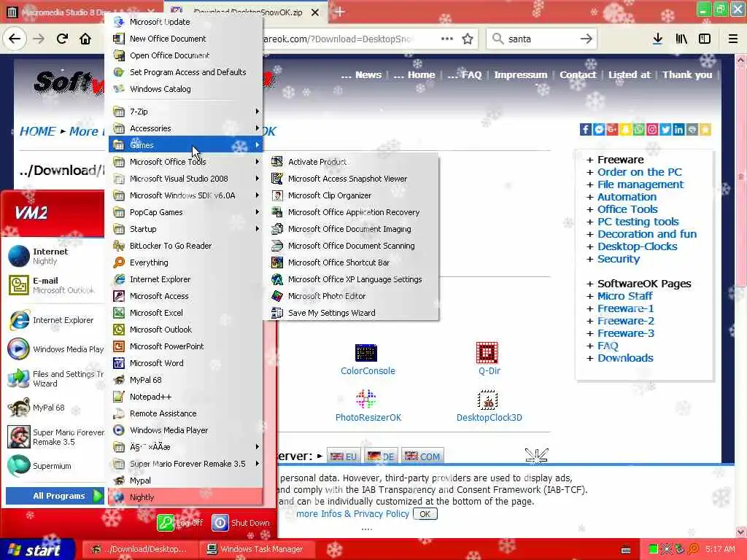The width and height of the screenshot is (747, 560).
Task: Click the browser Downloads arrow icon
Action: [657, 39]
